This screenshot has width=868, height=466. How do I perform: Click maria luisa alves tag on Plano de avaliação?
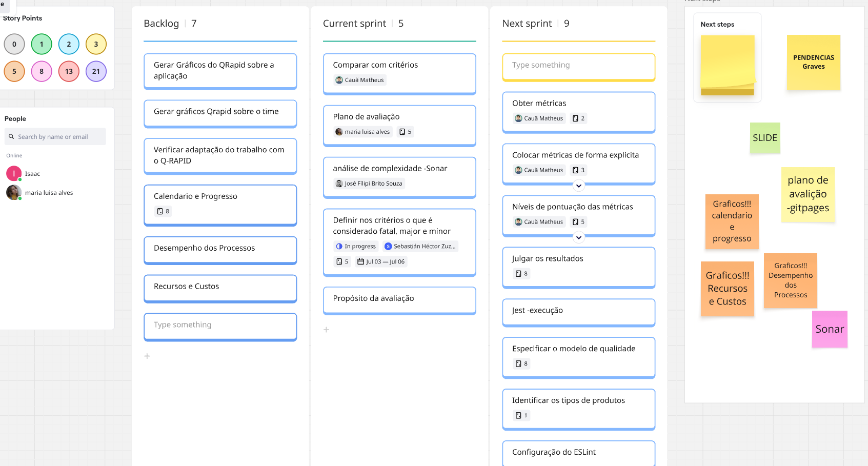[363, 132]
